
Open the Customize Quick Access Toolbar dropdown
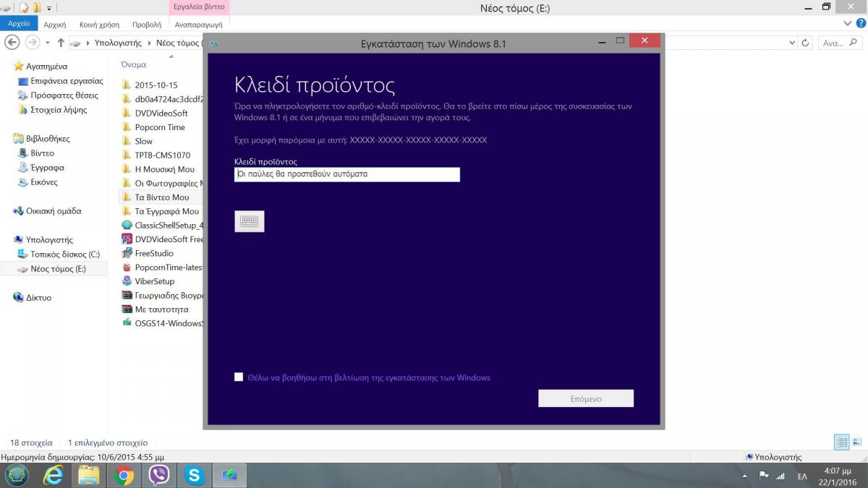tap(49, 8)
